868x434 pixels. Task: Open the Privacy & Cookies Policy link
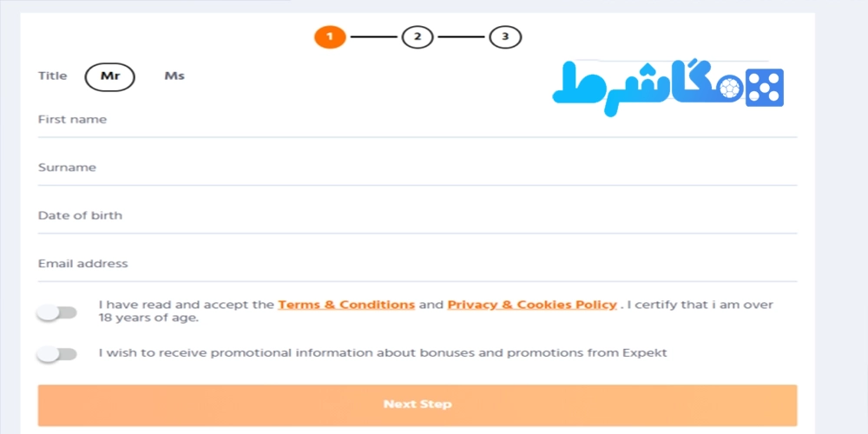click(532, 305)
